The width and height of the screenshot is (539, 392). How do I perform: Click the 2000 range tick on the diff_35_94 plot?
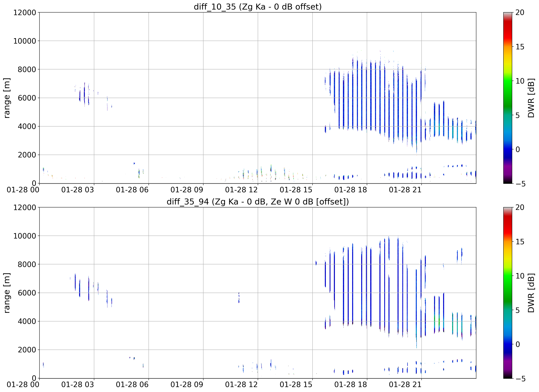(27, 350)
